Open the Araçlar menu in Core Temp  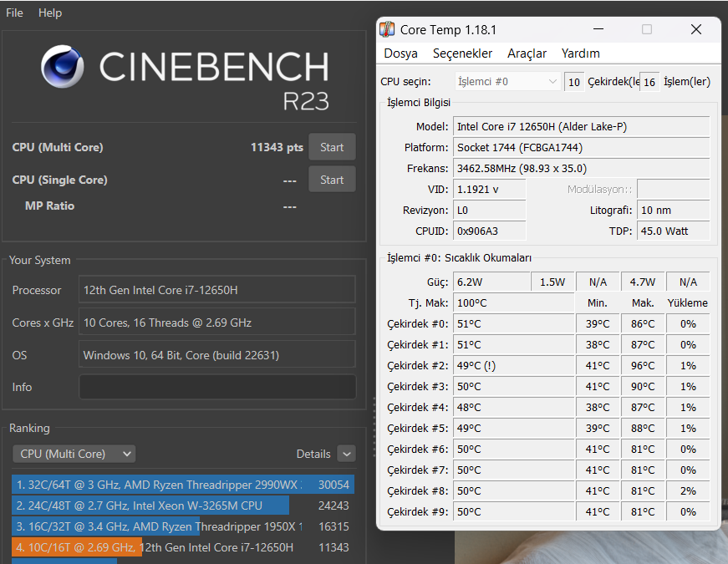tap(527, 53)
